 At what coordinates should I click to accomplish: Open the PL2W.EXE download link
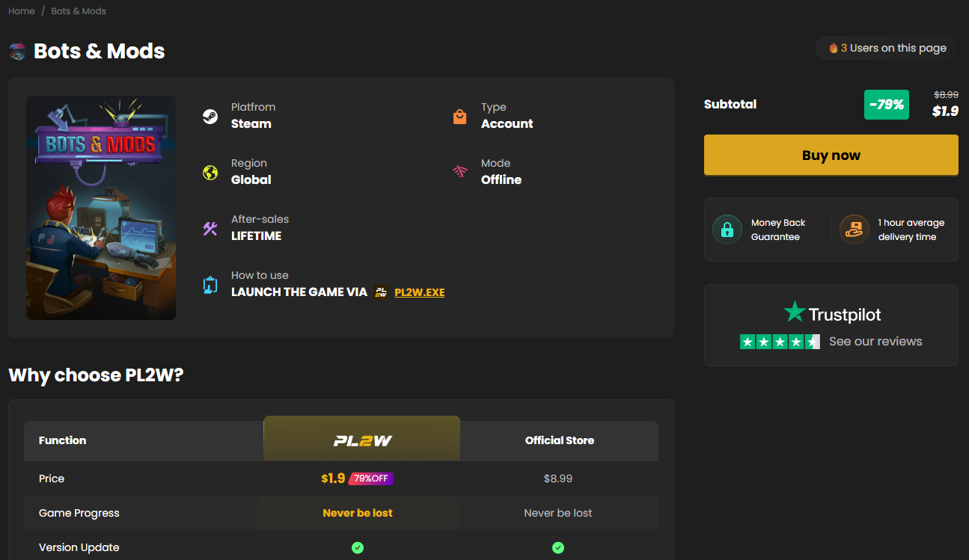(x=420, y=292)
